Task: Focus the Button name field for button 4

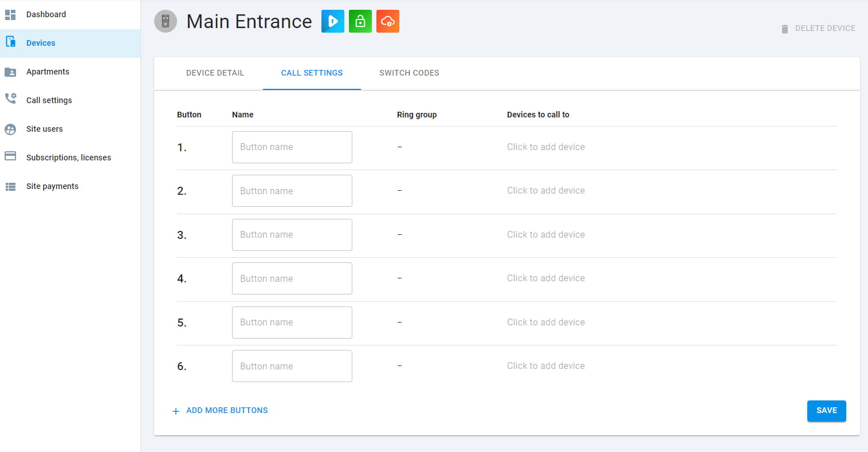Action: point(292,278)
